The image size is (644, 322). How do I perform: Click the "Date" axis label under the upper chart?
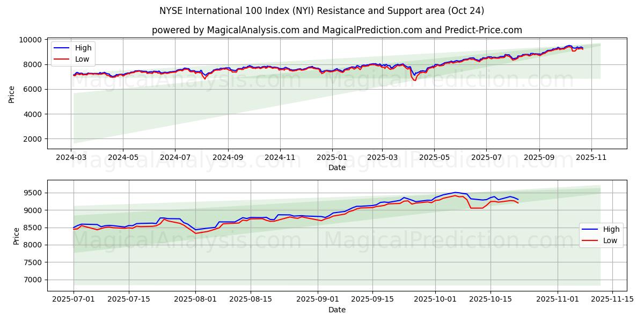click(336, 167)
